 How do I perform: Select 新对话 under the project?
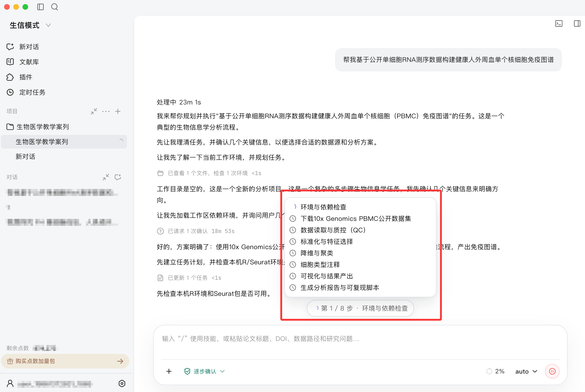(25, 156)
